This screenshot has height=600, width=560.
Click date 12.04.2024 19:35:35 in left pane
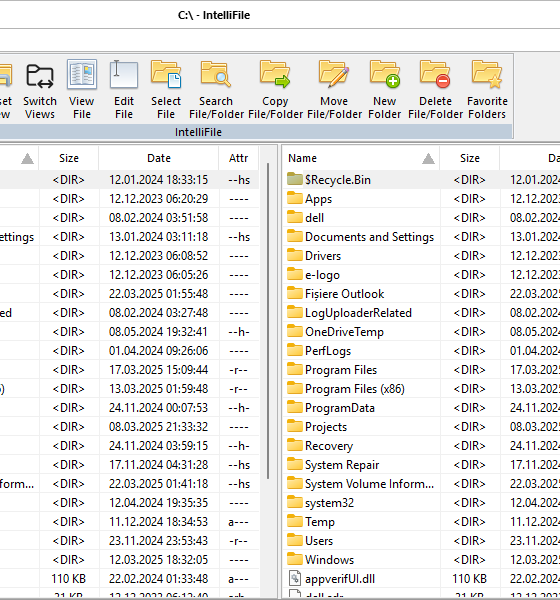(158, 502)
